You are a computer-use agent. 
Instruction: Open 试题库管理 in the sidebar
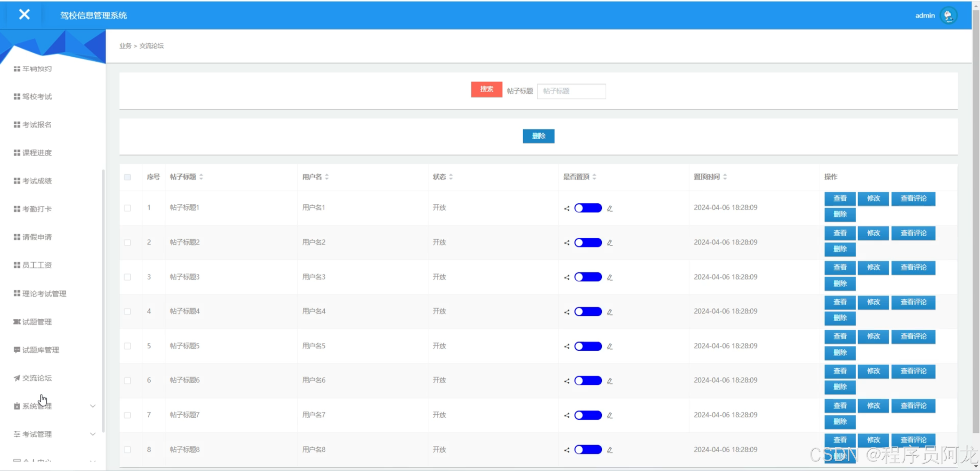point(40,350)
